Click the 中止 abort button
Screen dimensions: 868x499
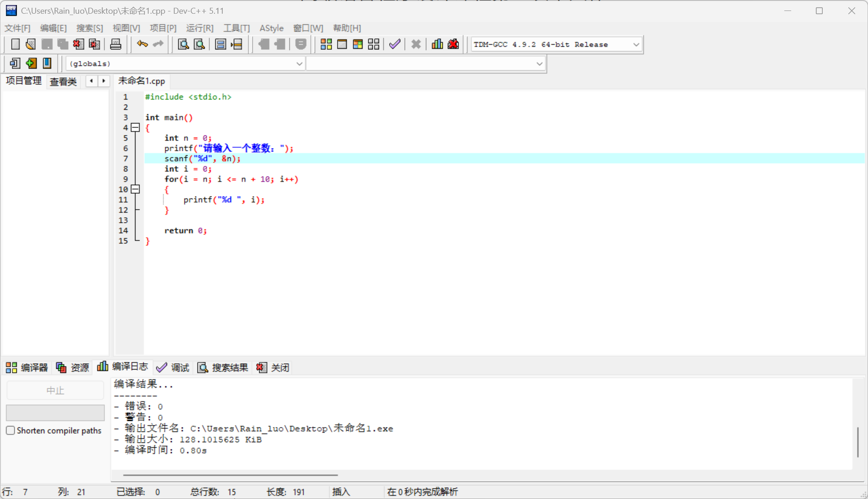[55, 391]
